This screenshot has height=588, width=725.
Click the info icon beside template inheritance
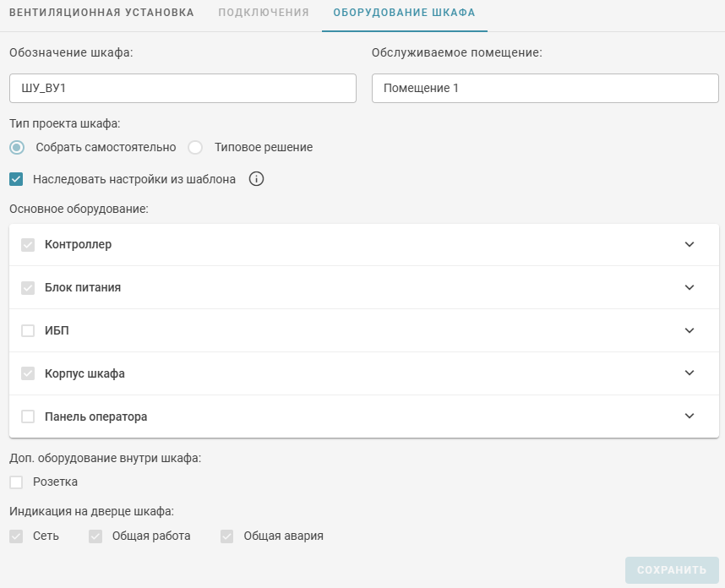point(257,179)
